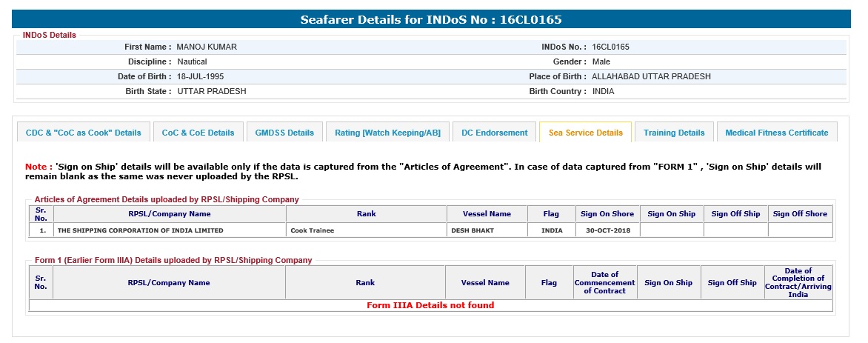Screen dimensions: 868x343
Task: Click the Shipping Corporation of India row cell
Action: click(x=140, y=230)
